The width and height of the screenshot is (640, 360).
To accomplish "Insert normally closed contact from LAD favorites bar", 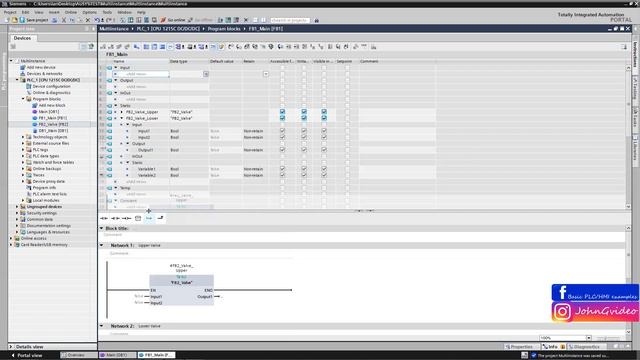I will (116, 218).
